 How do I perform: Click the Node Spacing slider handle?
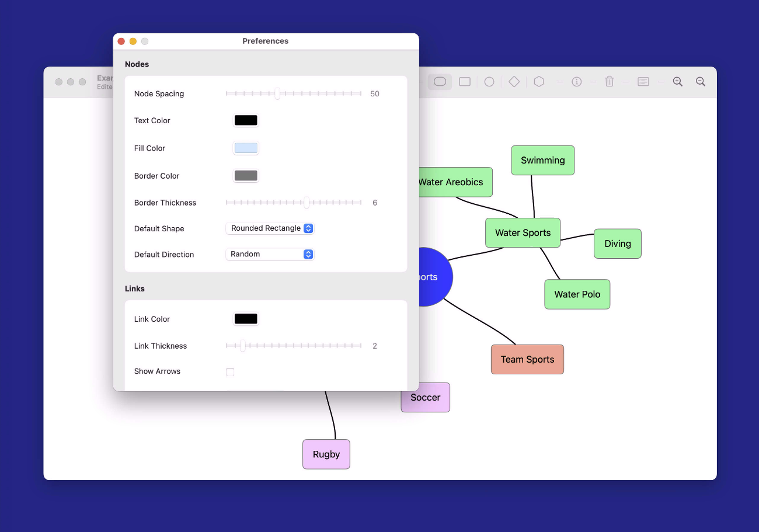[x=277, y=93]
